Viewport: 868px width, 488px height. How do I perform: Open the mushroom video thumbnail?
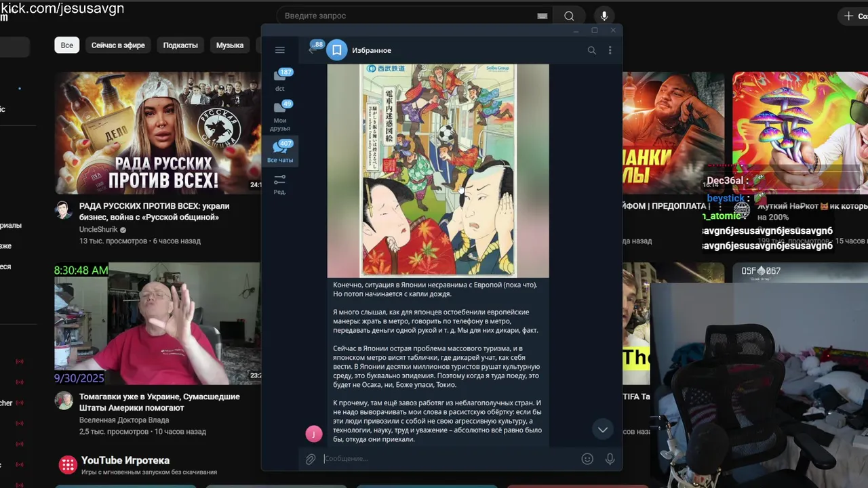800,133
